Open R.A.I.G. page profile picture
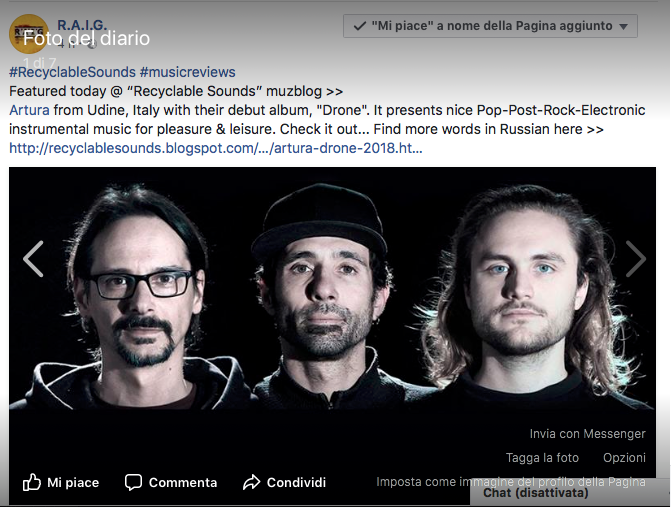 click(29, 33)
